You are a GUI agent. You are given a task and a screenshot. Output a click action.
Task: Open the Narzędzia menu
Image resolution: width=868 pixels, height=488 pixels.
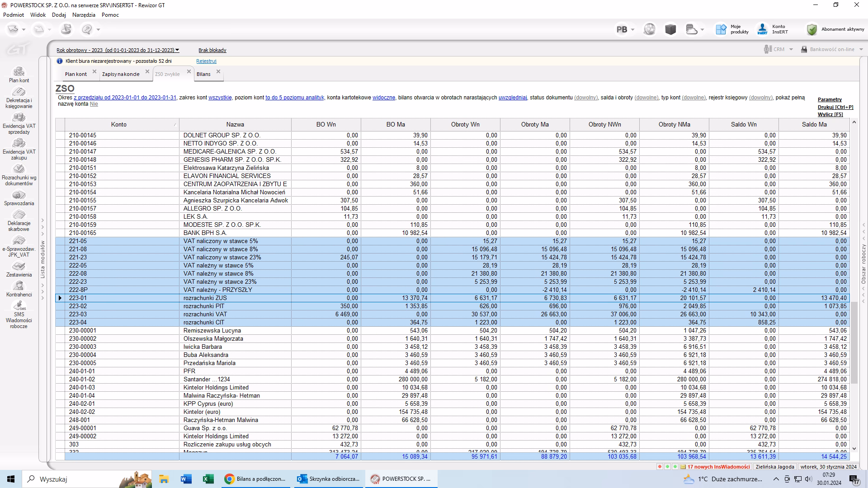pyautogui.click(x=84, y=15)
